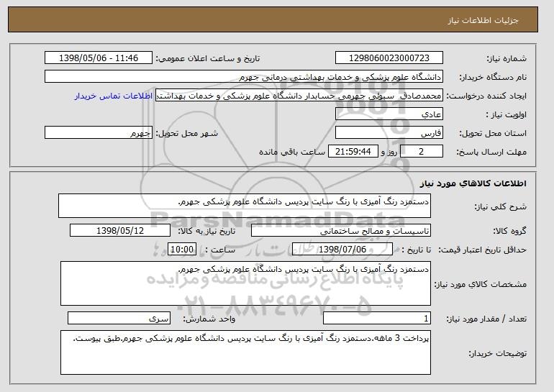The width and height of the screenshot is (554, 392).
Task: Click the days remaining field showing 2
Action: click(x=422, y=152)
